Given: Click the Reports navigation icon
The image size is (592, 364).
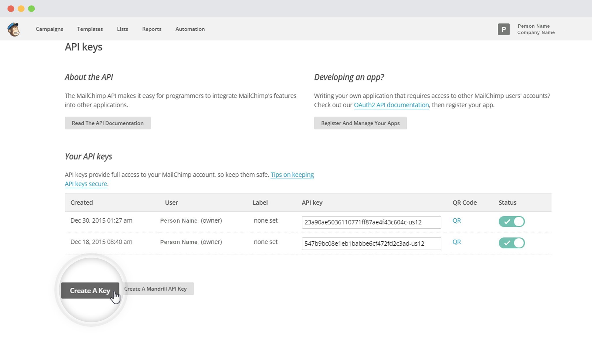Looking at the screenshot, I should tap(151, 29).
